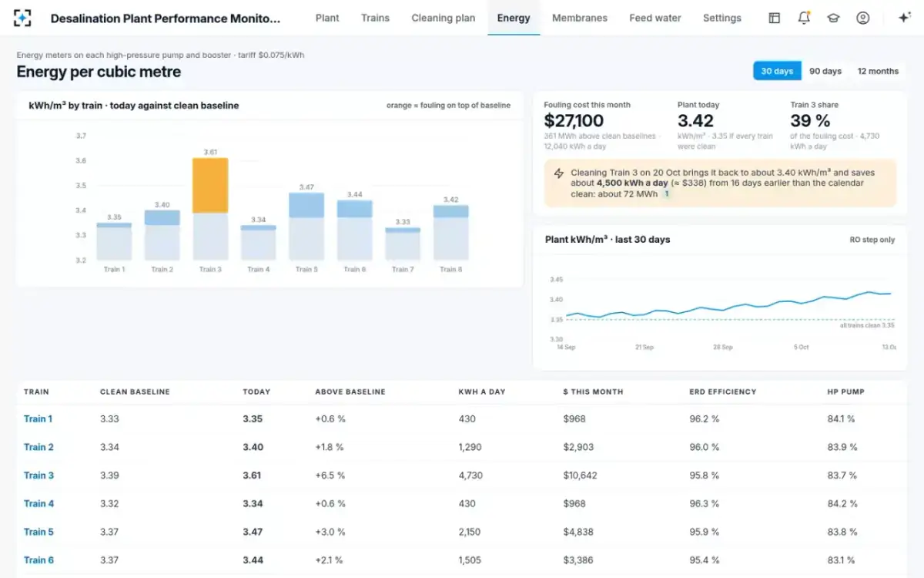Click the Train 5 bar labeled 3.47

tap(306, 227)
